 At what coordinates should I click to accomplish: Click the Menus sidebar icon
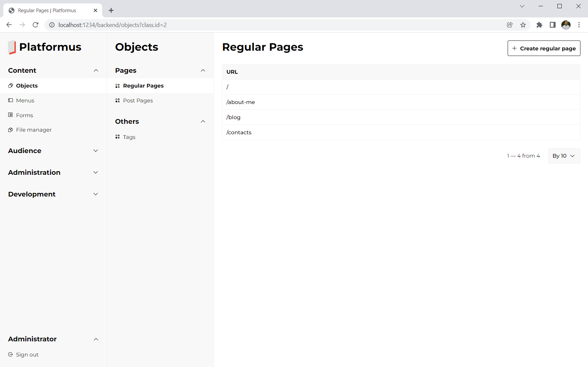pyautogui.click(x=11, y=100)
